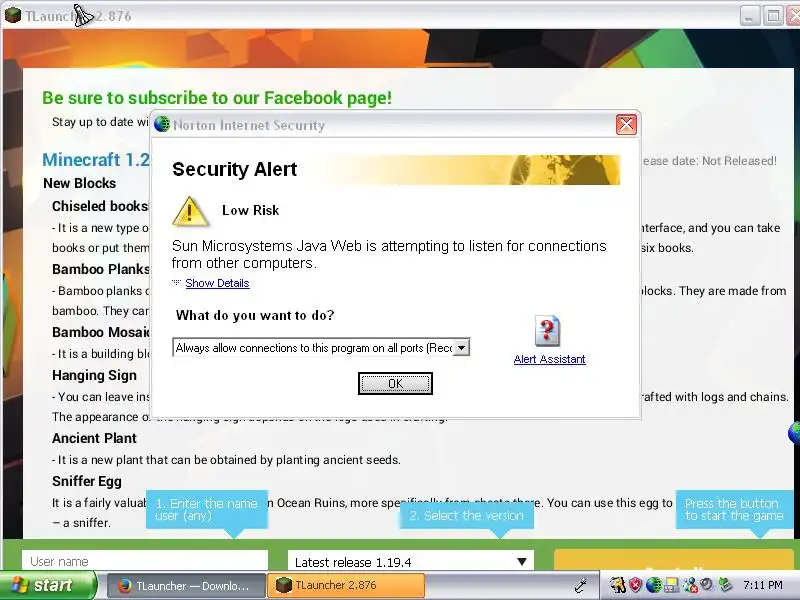The height and width of the screenshot is (600, 800).
Task: Switch to TLauncher — Downlo... Firefox taskbar item
Action: click(x=186, y=586)
